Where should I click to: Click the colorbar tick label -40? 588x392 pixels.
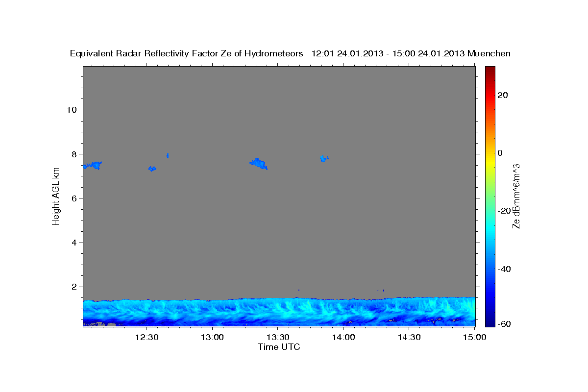504,269
